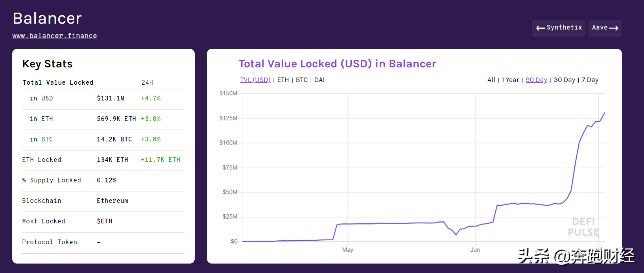644x273 pixels.
Task: Select the 1 Year time range
Action: [x=510, y=80]
